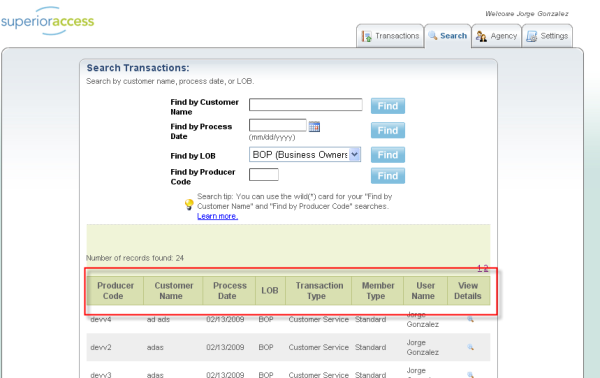Screen dimensions: 600x378
Task: Sort by Process Date column header
Action: (229, 291)
